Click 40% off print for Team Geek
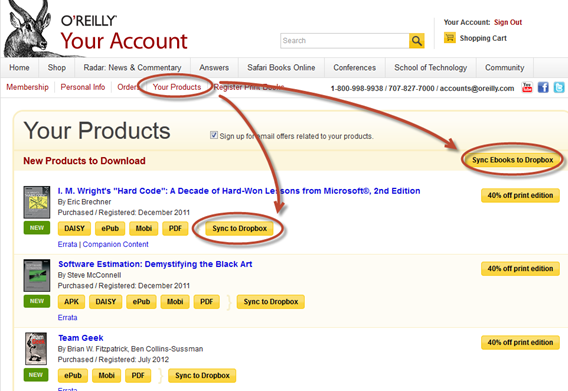This screenshot has width=568, height=391. click(520, 342)
